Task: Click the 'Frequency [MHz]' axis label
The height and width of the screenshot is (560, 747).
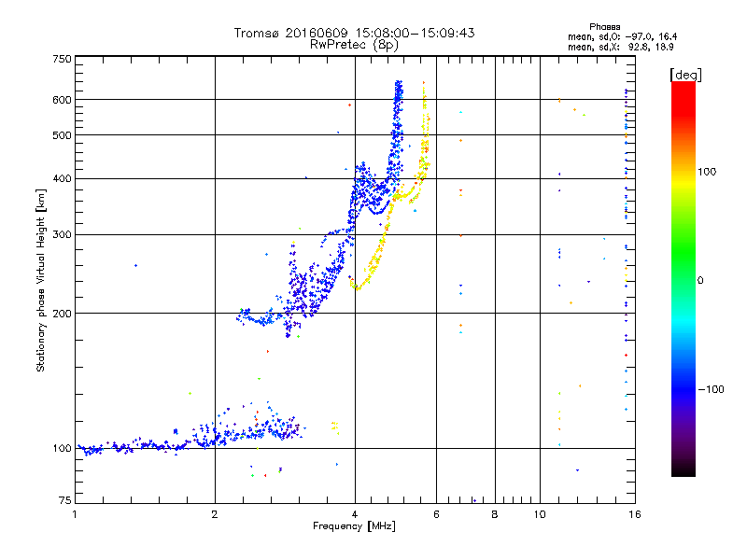Action: [x=354, y=526]
